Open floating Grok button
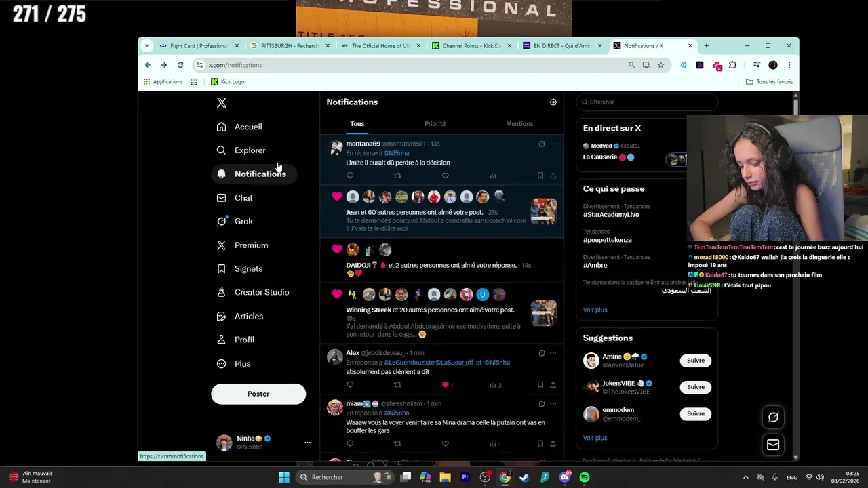868x488 pixels. coord(773,418)
